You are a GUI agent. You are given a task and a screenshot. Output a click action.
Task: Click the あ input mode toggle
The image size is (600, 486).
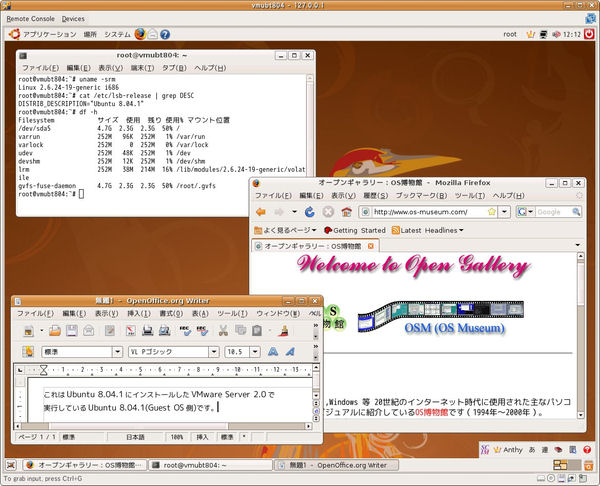tap(532, 450)
